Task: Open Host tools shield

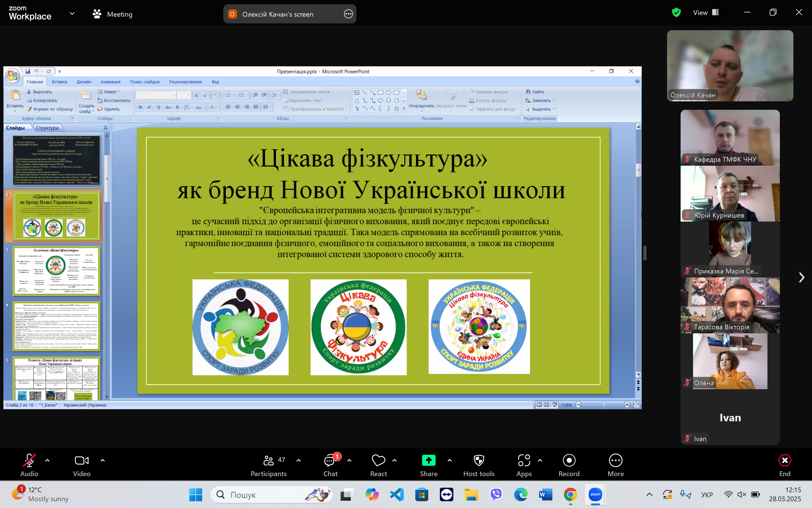Action: click(x=479, y=466)
